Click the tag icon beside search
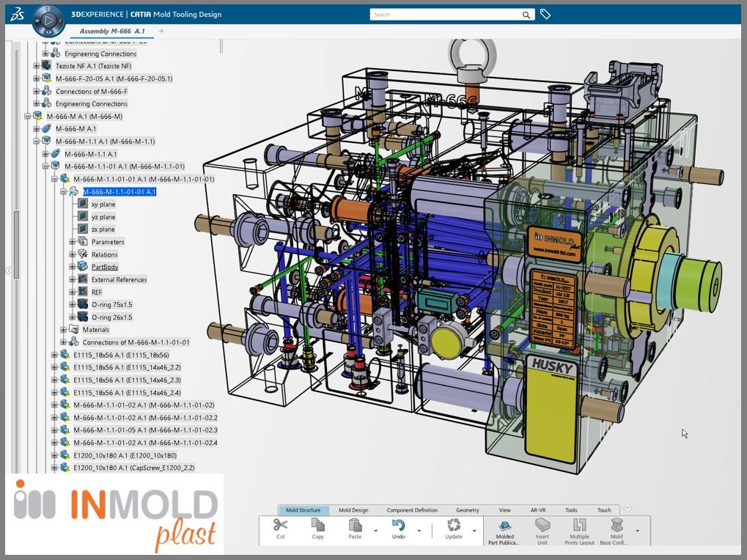This screenshot has width=747, height=560. point(545,15)
